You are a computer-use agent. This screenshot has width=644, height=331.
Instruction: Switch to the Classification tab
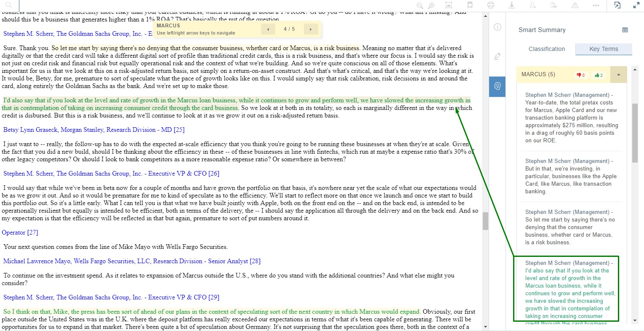[547, 49]
